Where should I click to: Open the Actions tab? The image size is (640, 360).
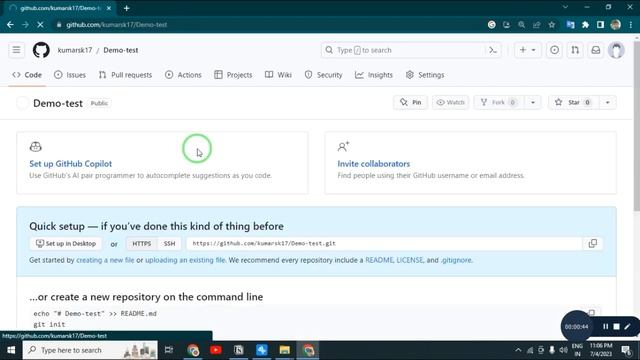click(183, 75)
